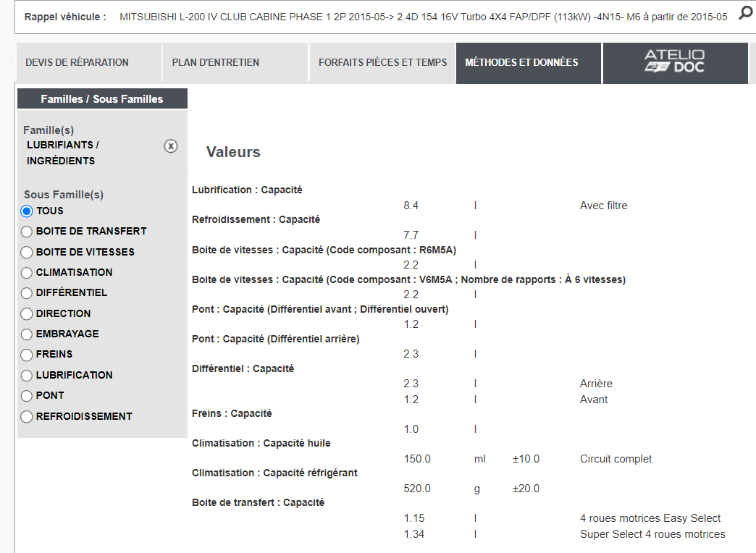Click the 'Refroidissement : Capacité' row title
756x553 pixels.
256,220
